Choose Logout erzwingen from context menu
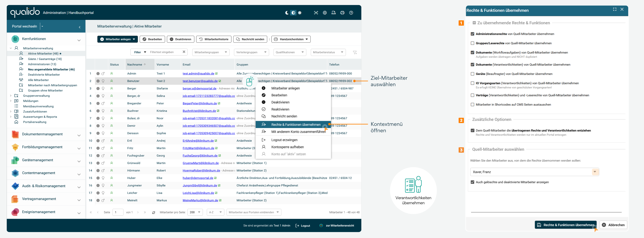The image size is (644, 238). click(284, 140)
